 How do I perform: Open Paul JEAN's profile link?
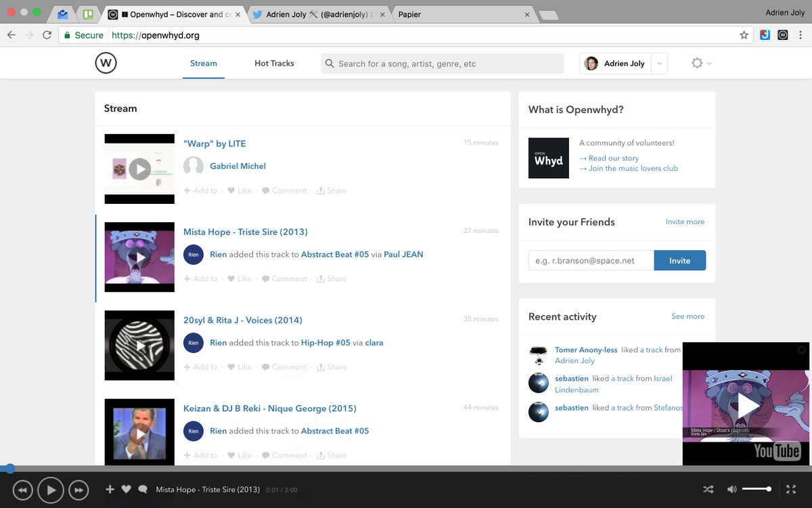[x=403, y=255]
